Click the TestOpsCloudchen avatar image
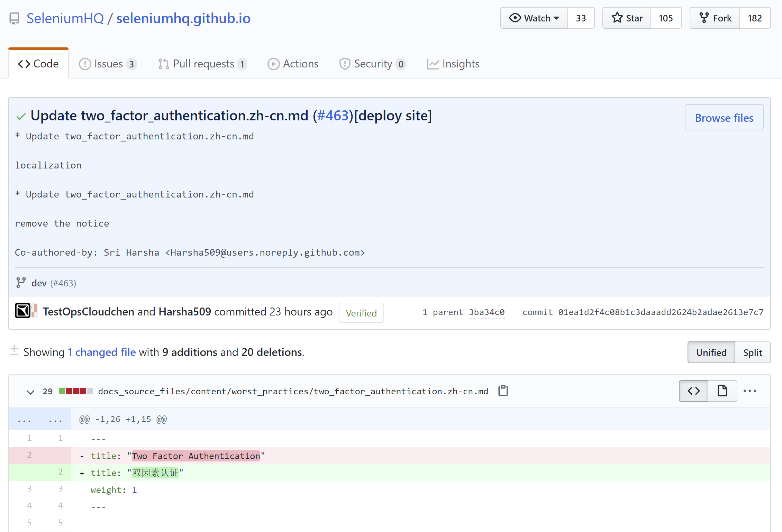Image resolution: width=782 pixels, height=532 pixels. pos(22,311)
